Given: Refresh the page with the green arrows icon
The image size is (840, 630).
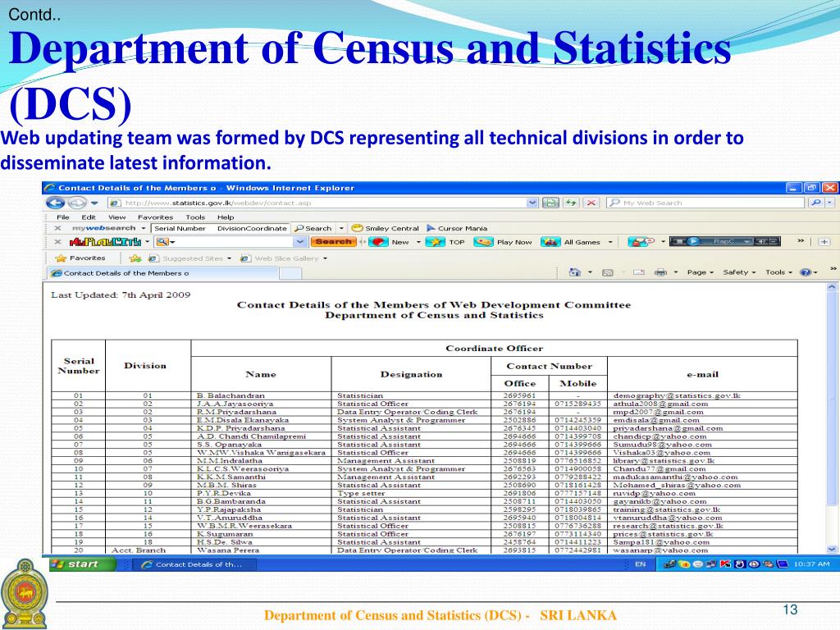Looking at the screenshot, I should (571, 203).
